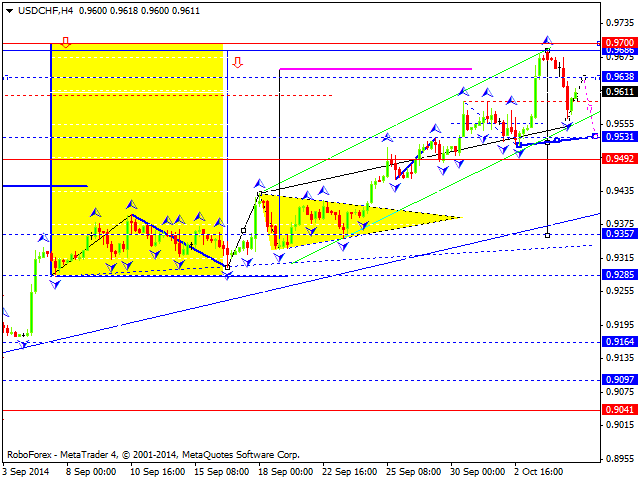Screen dimensions: 640x480
Task: Click the red down arrow above the yellow rectangle
Action: click(x=65, y=42)
